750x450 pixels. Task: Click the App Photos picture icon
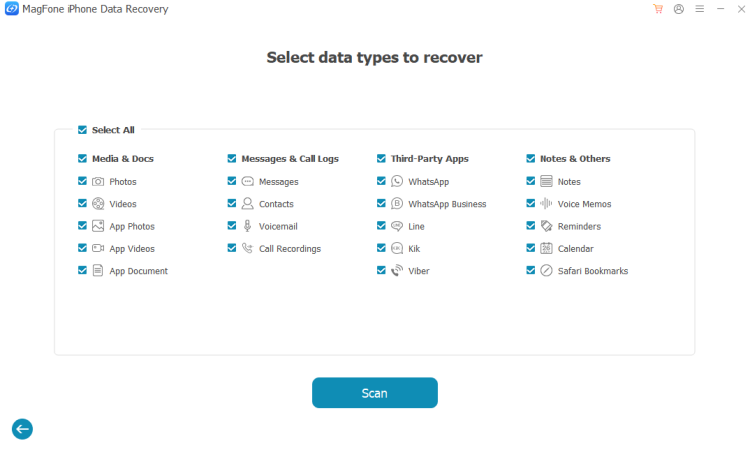pyautogui.click(x=98, y=226)
